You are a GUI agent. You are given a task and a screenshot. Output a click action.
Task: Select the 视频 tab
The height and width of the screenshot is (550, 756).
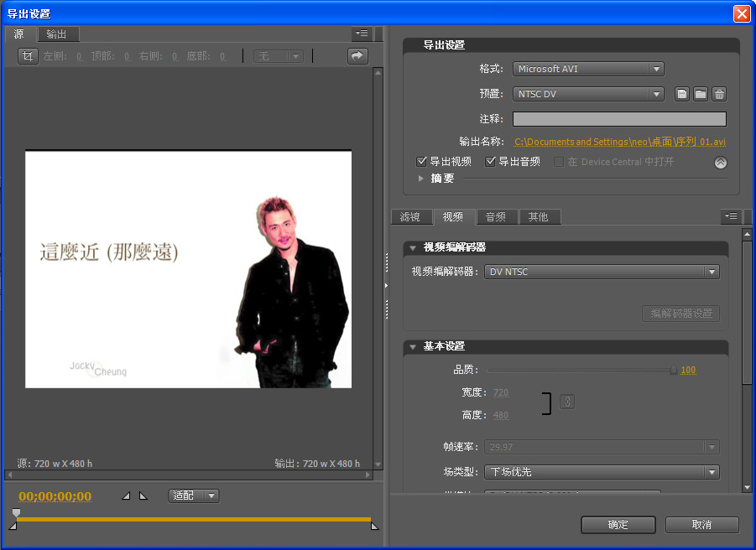click(453, 217)
